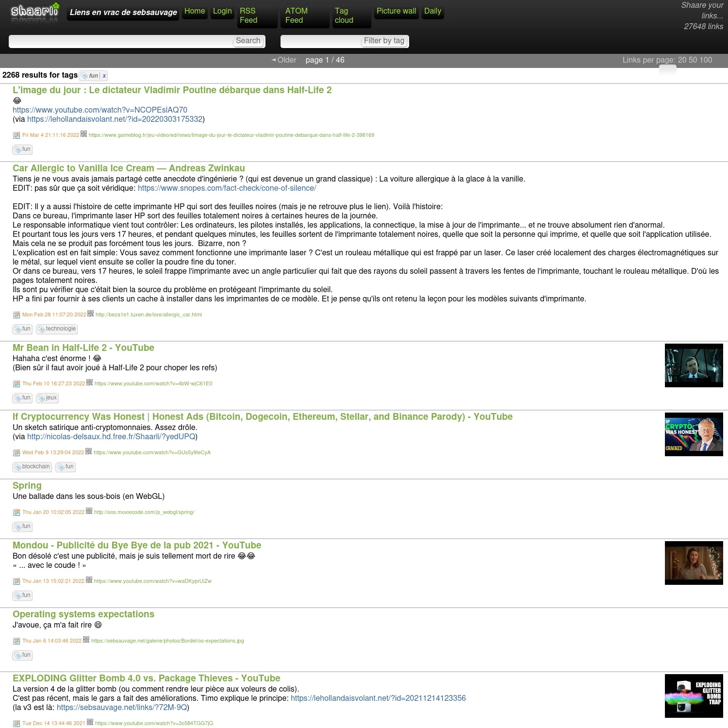Open Mr Bean in Half-Life 2 title
Image resolution: width=728 pixels, height=728 pixels.
coord(83,348)
